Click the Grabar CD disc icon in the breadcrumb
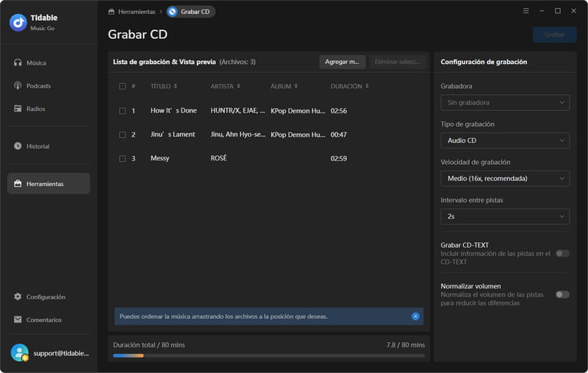The image size is (588, 373). (172, 12)
